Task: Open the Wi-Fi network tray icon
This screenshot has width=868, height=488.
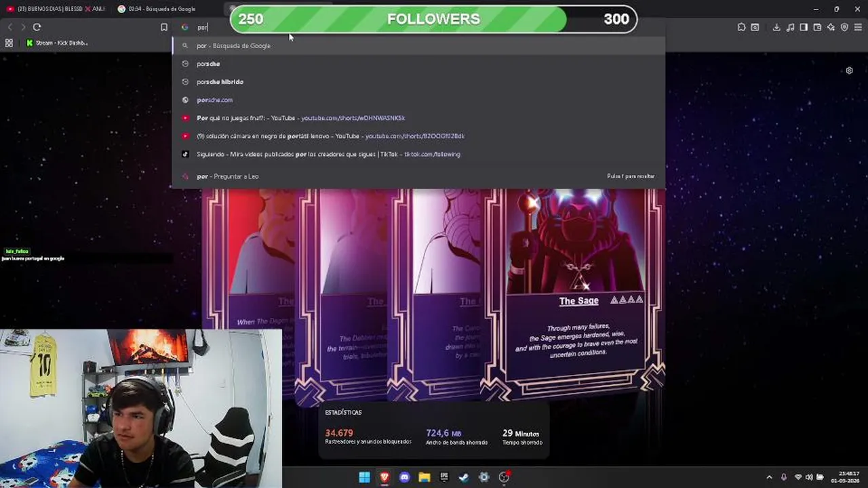Action: [x=798, y=477]
